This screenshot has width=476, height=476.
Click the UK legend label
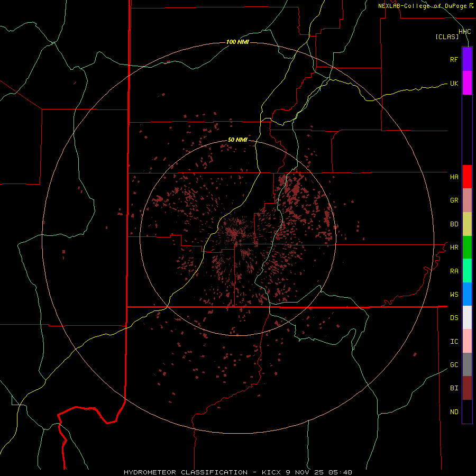point(454,83)
